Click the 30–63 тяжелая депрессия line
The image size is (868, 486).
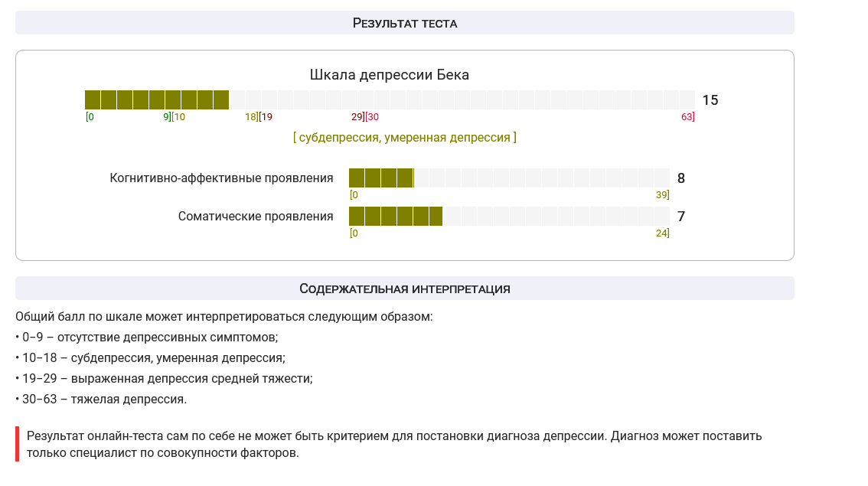(101, 399)
